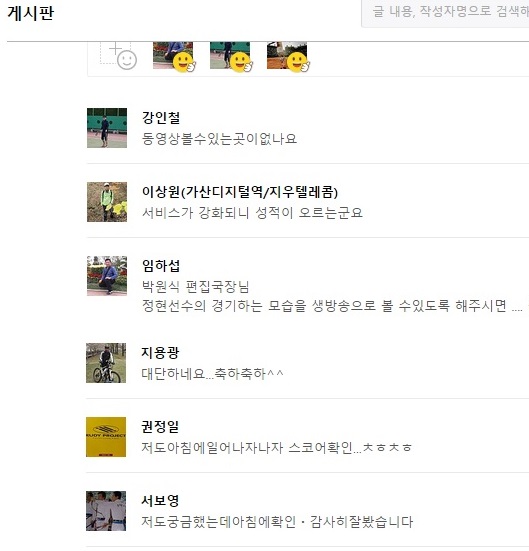Select 임하섭's comment about 정현선수 live broadcast
529x551 pixels.
click(x=332, y=296)
